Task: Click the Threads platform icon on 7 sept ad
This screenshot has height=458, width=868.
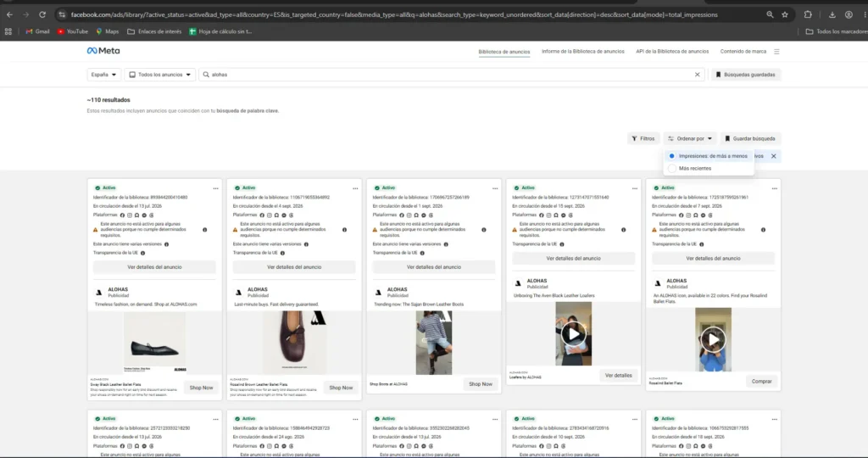Action: [x=710, y=215]
